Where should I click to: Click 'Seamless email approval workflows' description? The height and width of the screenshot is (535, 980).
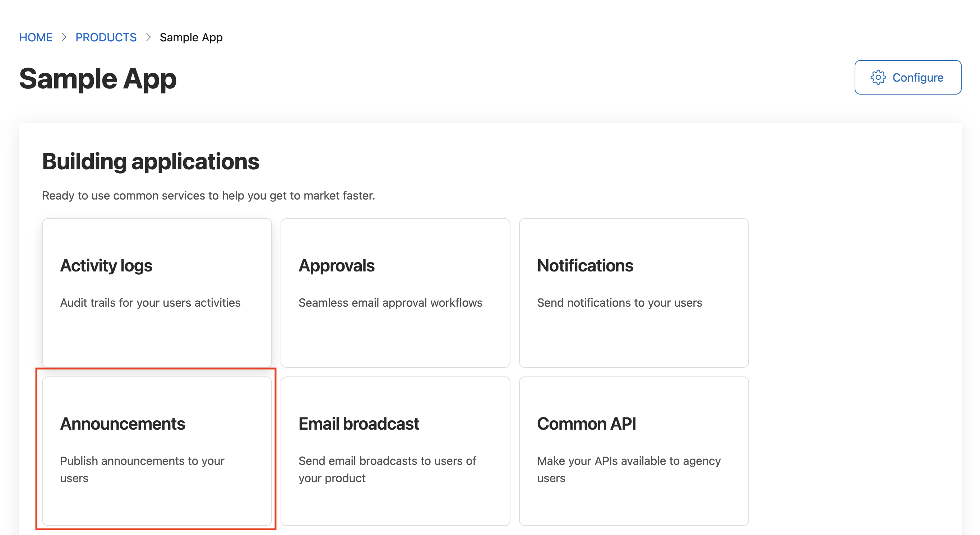[390, 303]
